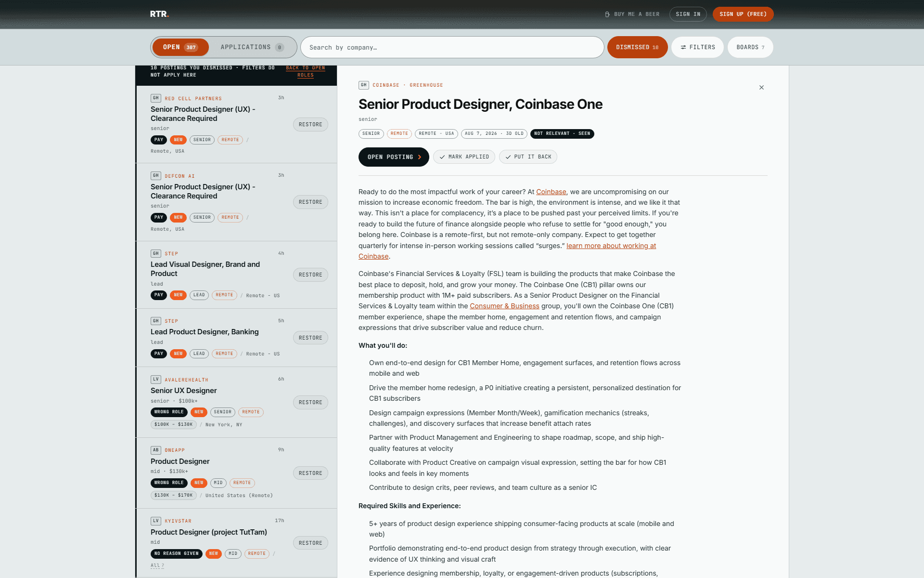Select Senior Product Designer (UX) by Red Cell Partners
The width and height of the screenshot is (924, 578).
click(x=203, y=114)
